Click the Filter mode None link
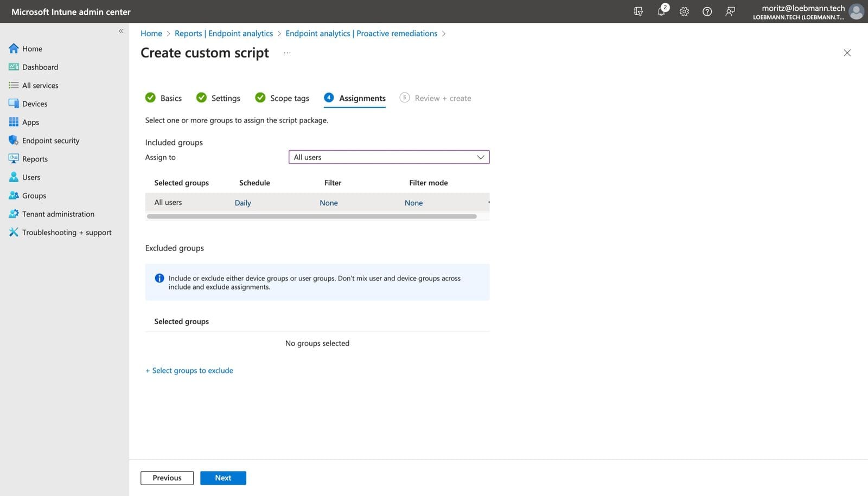This screenshot has height=496, width=868. 413,203
